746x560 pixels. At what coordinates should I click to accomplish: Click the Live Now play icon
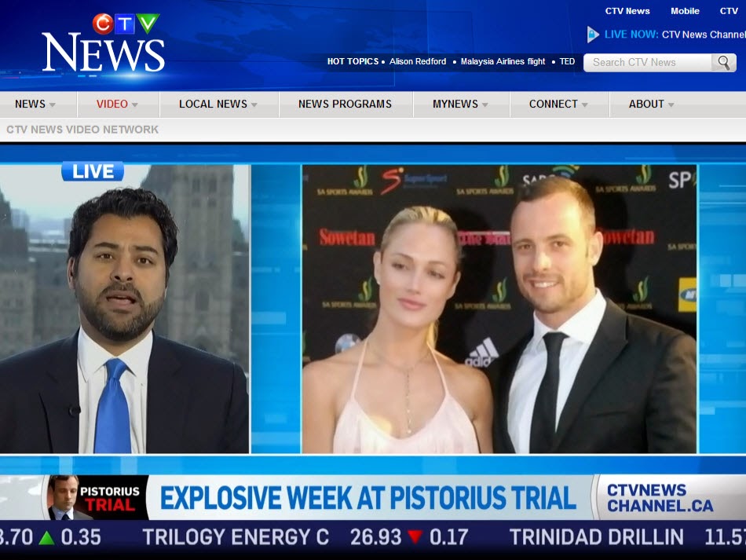click(x=592, y=35)
